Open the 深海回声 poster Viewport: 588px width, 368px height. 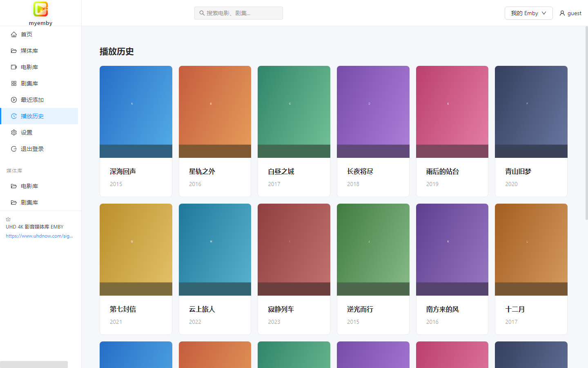(x=136, y=112)
